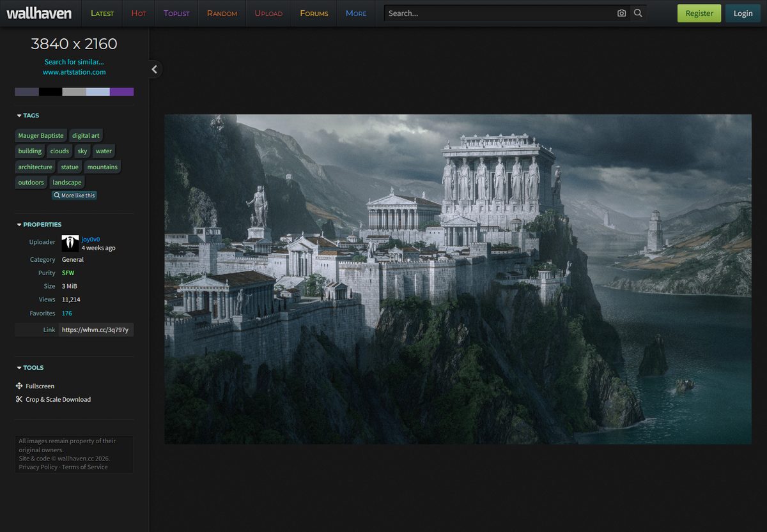
Task: Click uploader joy0v0 avatar image
Action: click(70, 243)
